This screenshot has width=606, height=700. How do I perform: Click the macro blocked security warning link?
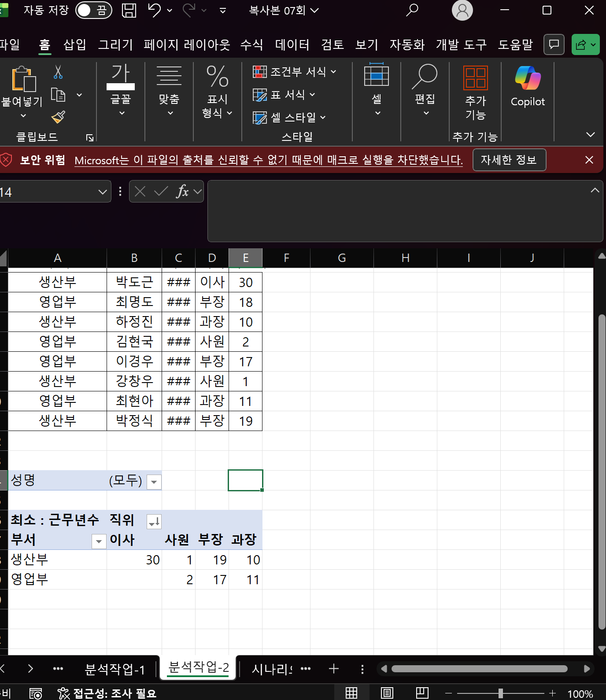[269, 160]
